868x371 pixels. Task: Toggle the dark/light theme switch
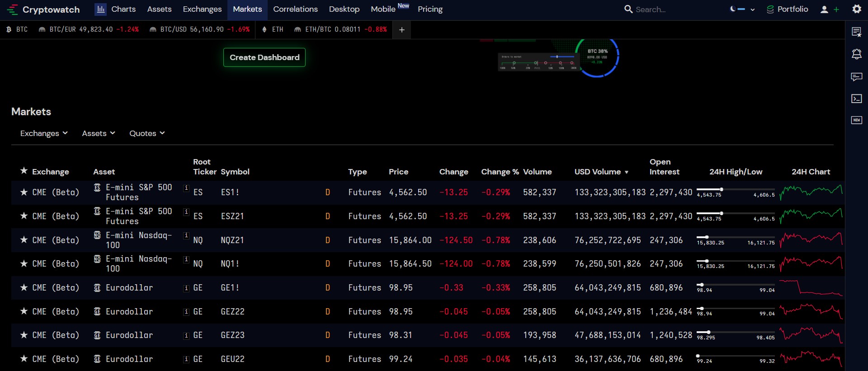[x=737, y=9]
